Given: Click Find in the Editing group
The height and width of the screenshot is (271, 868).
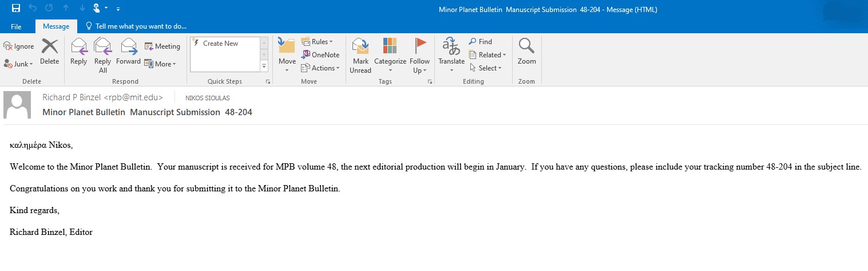Looking at the screenshot, I should click(x=481, y=41).
